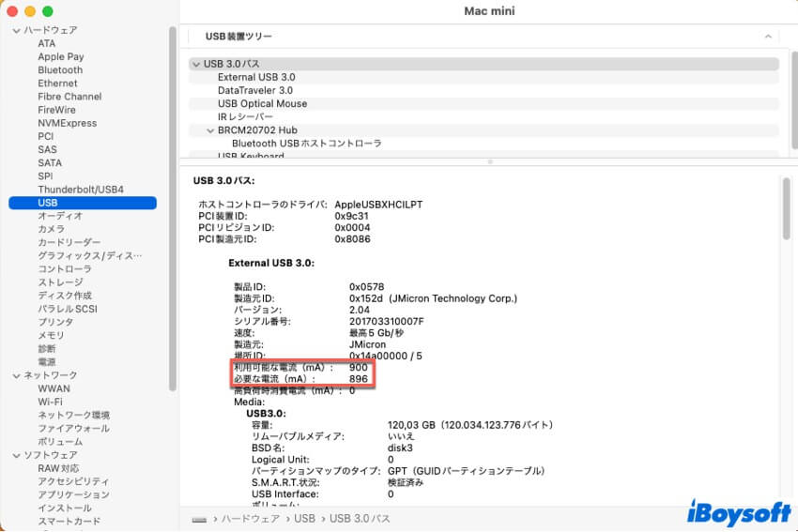
Task: Select 診断 in the sidebar
Action: pos(47,348)
